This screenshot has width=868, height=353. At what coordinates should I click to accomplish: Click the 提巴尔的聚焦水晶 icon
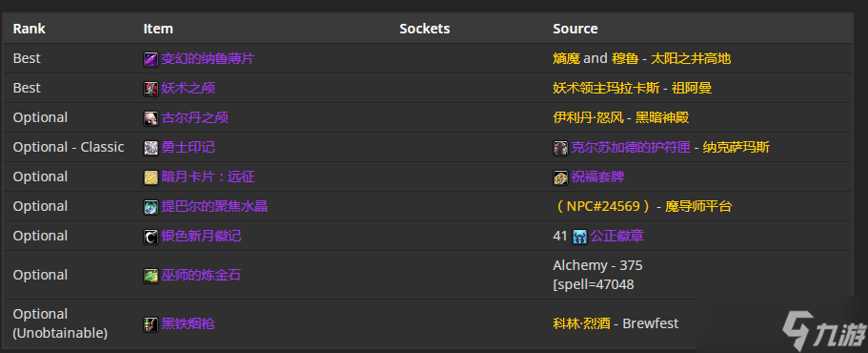151,207
